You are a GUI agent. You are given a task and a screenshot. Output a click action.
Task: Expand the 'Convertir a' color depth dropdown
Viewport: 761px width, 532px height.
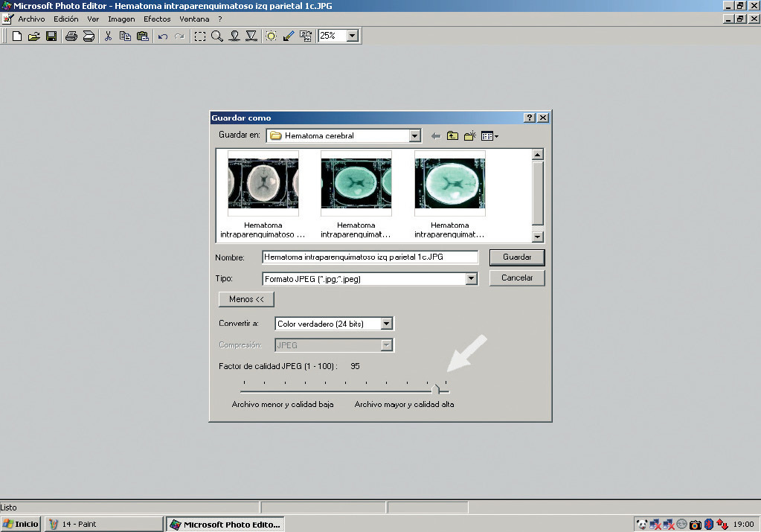click(x=386, y=324)
